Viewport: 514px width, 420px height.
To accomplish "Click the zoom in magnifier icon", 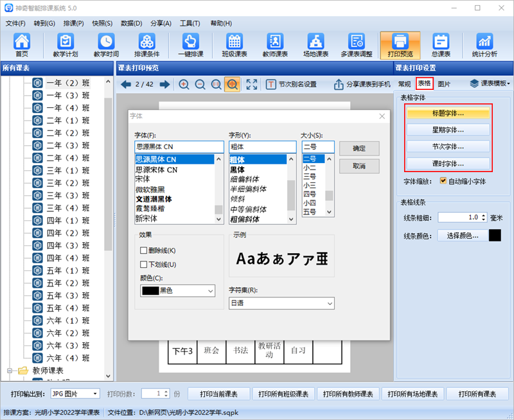I will [x=184, y=85].
